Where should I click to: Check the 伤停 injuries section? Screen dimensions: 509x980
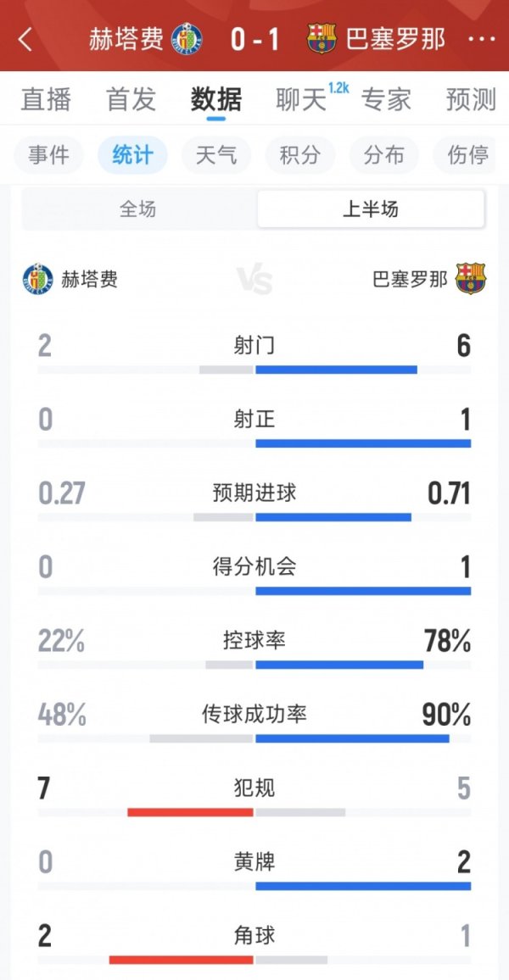coord(466,156)
